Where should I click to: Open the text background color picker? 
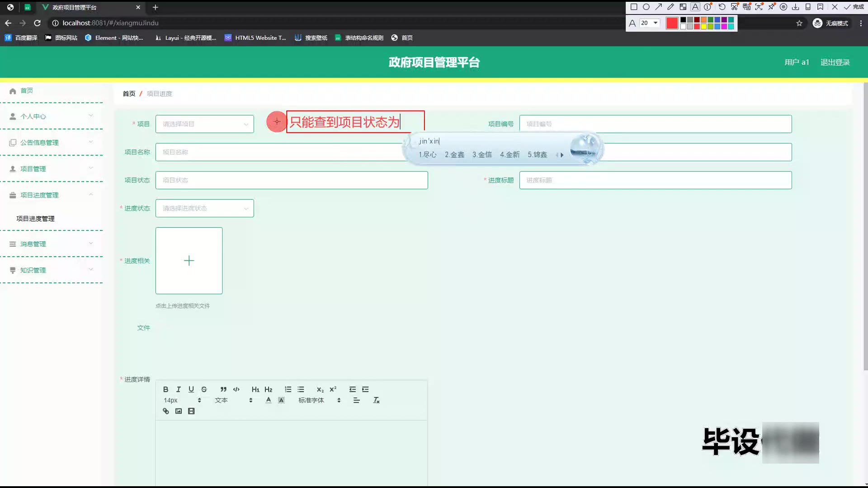point(281,400)
